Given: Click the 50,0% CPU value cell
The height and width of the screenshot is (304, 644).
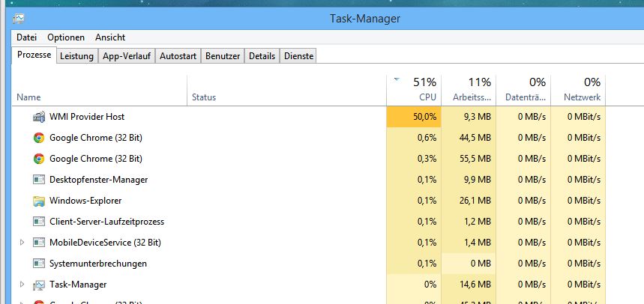Looking at the screenshot, I should point(414,117).
